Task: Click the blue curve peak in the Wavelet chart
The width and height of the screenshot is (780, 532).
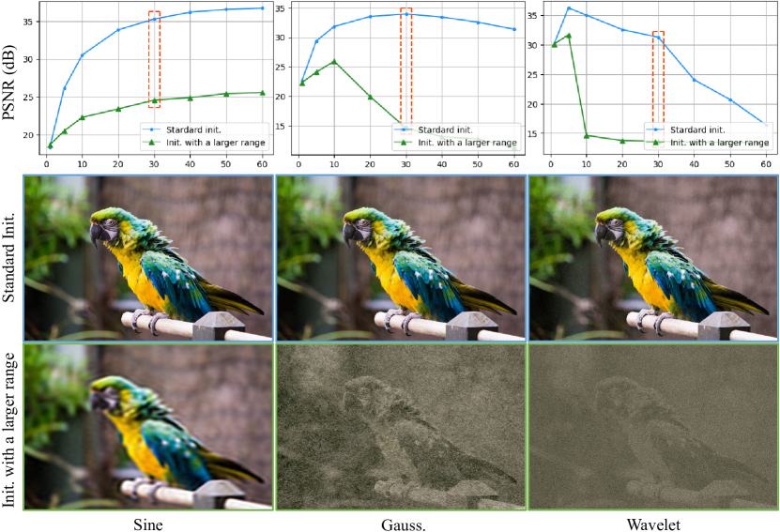Action: pyautogui.click(x=569, y=8)
